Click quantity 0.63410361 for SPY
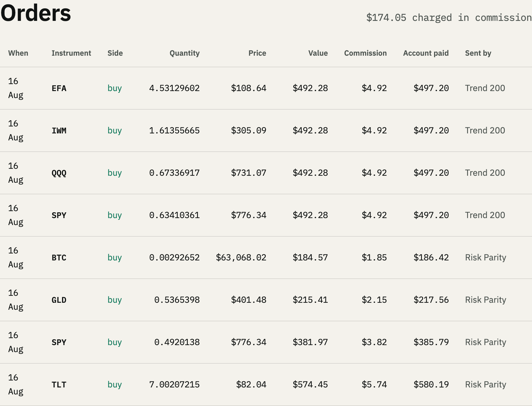The height and width of the screenshot is (406, 532). [x=174, y=215]
